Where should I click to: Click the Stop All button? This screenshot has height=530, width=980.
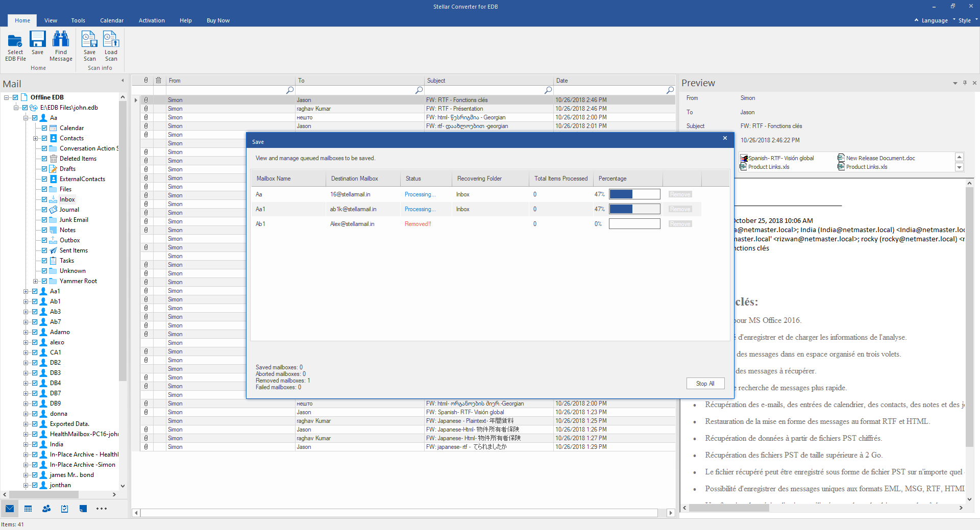[x=705, y=384]
